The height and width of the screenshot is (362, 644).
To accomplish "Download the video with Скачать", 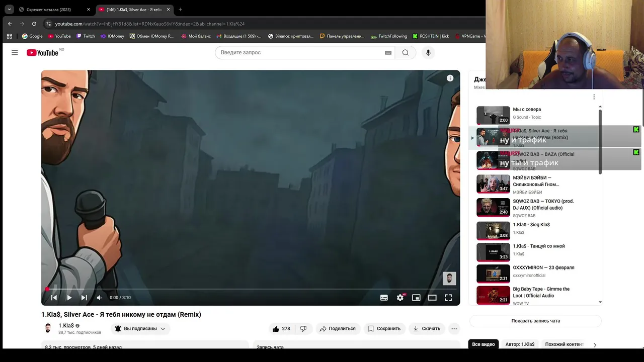I will tap(427, 329).
